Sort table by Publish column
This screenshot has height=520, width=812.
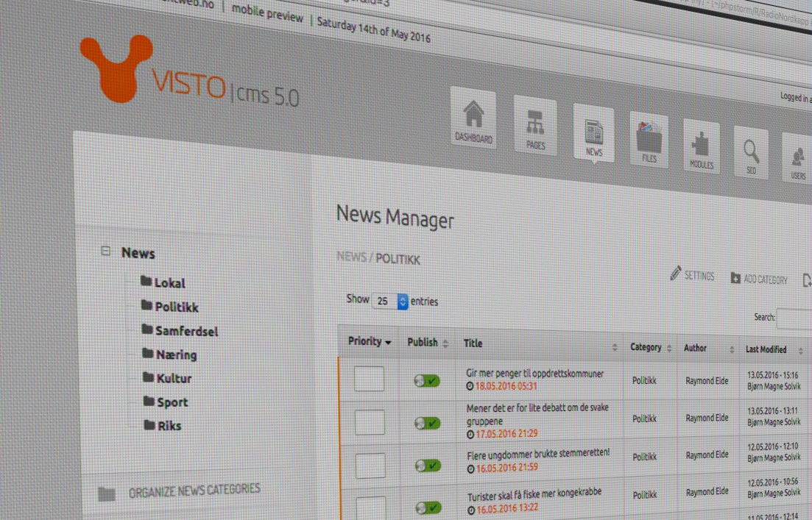(x=428, y=343)
